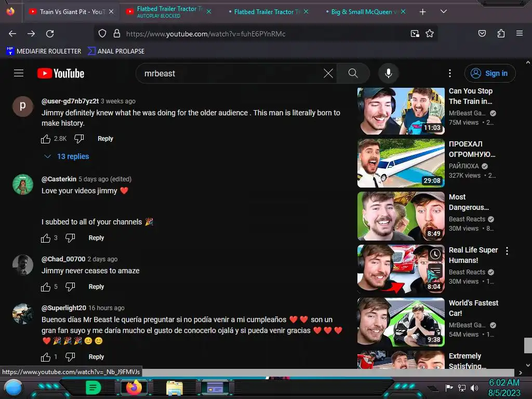Close the Train Vs Giant Pit tab
The height and width of the screenshot is (399, 532).
(111, 11)
